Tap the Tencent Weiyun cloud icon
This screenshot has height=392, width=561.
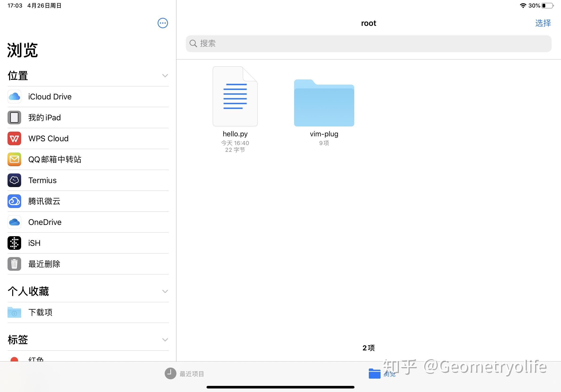click(x=14, y=201)
